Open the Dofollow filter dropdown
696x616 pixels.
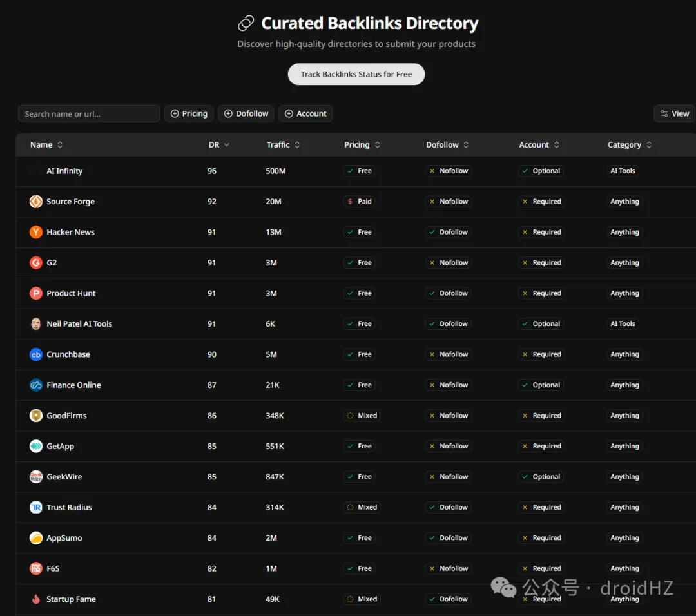(246, 114)
